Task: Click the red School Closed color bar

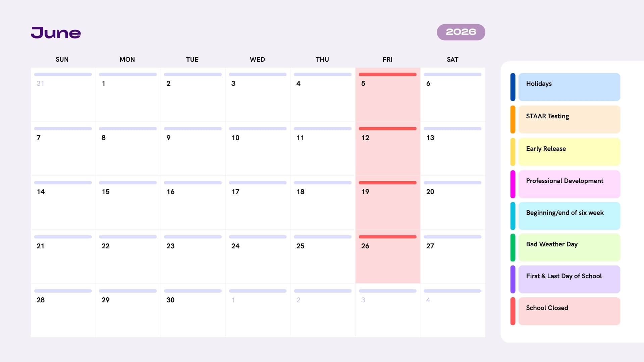Action: click(x=513, y=311)
